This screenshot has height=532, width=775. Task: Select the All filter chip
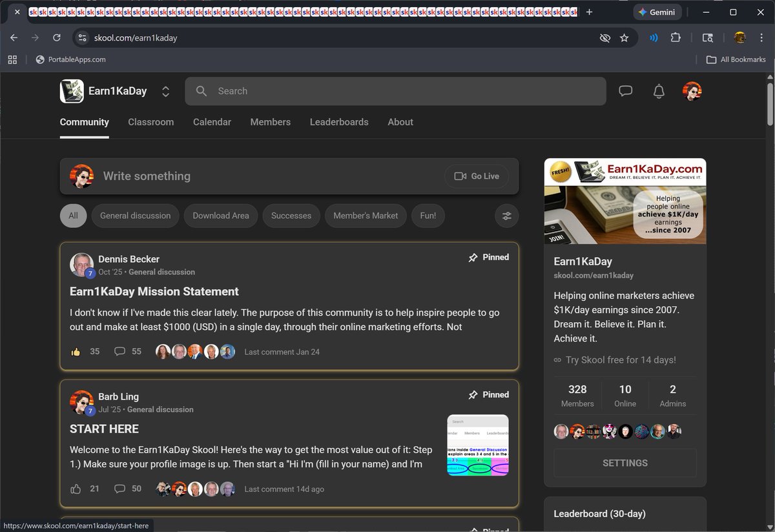pos(73,216)
